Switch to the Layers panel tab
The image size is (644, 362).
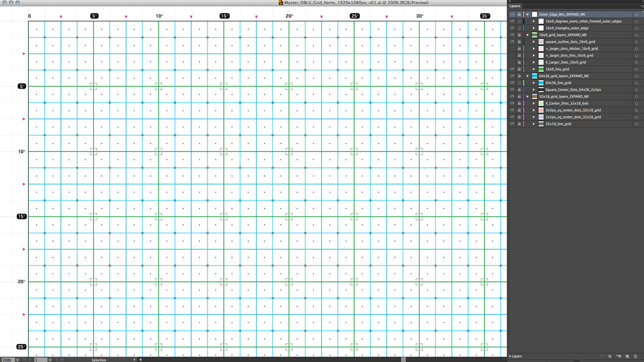pyautogui.click(x=515, y=6)
